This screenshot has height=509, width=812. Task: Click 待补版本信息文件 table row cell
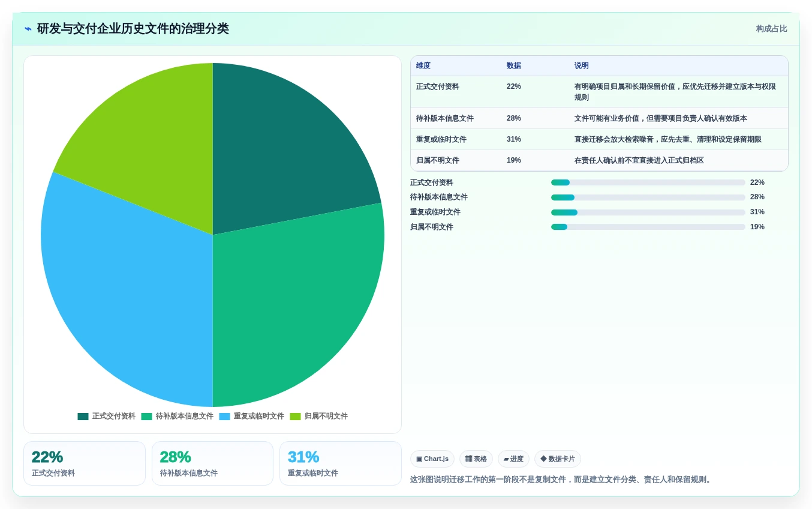(x=445, y=118)
